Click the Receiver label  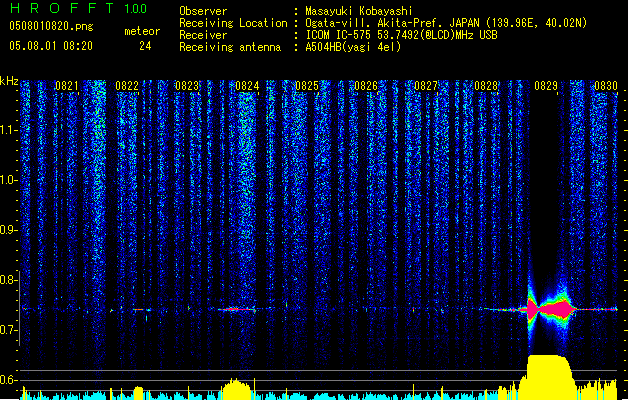[203, 35]
